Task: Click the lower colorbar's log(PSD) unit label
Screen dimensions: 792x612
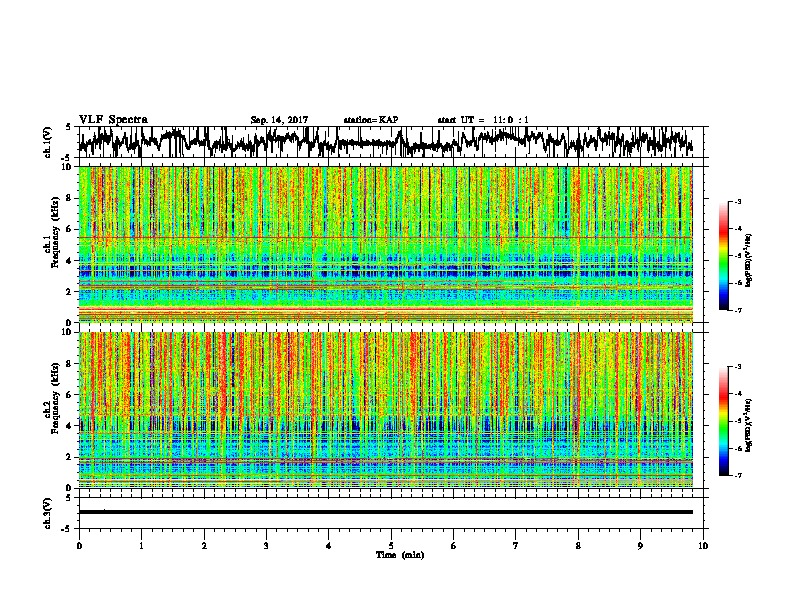Action: click(x=749, y=425)
